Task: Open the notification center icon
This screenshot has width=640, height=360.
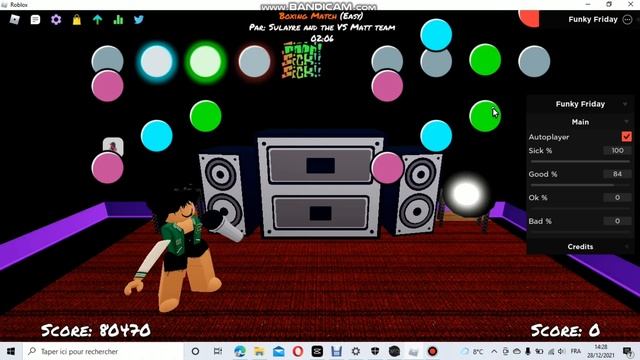Action: (627, 351)
